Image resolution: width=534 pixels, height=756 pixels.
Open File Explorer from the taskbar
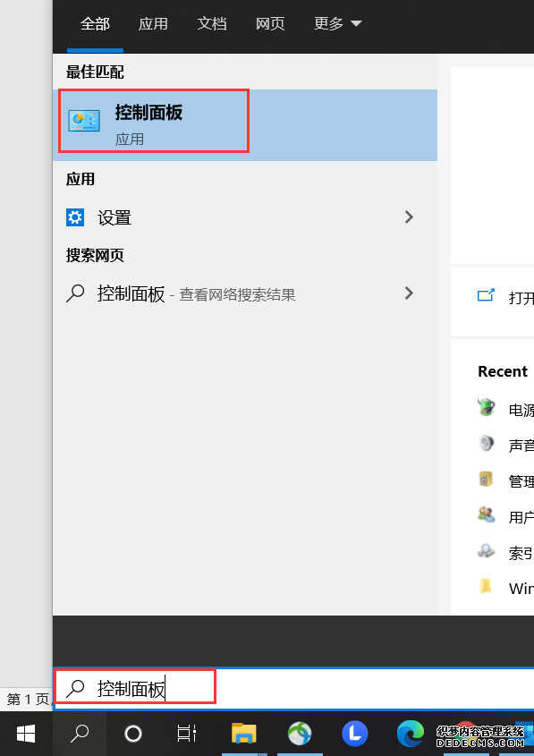244,734
